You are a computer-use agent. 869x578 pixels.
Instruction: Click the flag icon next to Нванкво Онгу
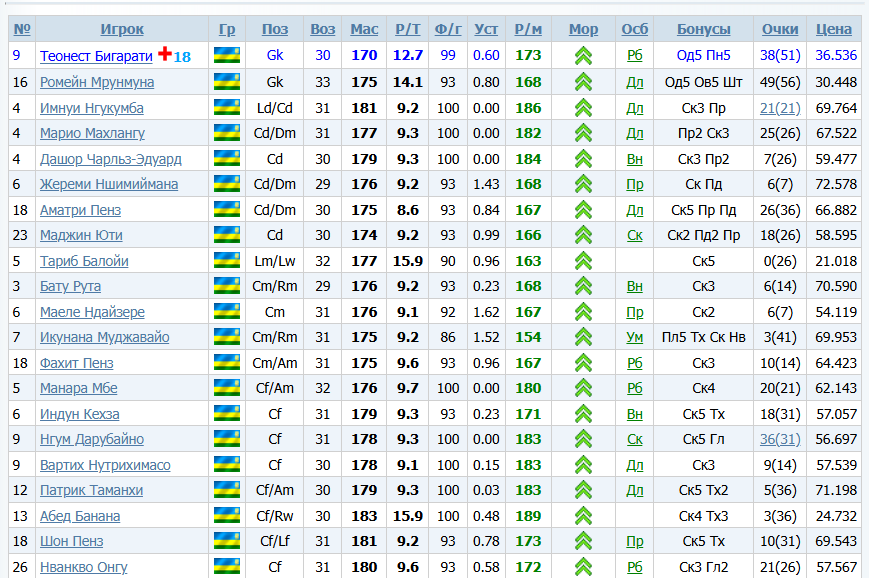227,567
